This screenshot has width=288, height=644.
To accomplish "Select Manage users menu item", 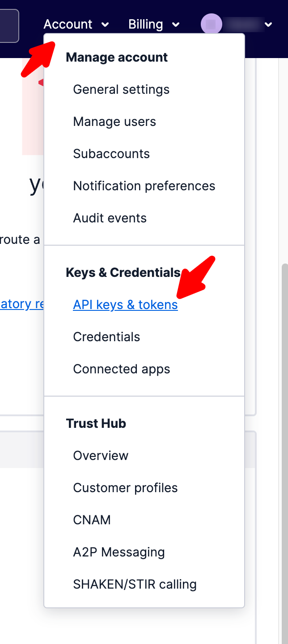I will (114, 121).
